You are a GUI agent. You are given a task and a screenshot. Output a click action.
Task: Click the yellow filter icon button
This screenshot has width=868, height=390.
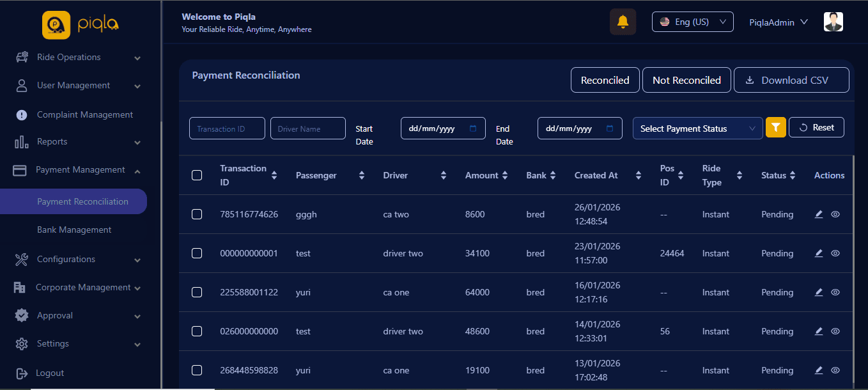point(776,128)
